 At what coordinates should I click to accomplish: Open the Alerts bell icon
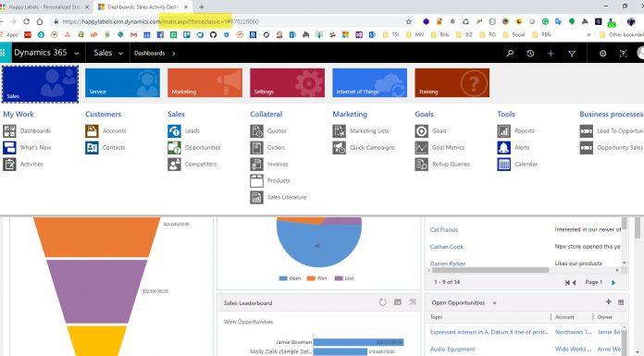click(504, 147)
